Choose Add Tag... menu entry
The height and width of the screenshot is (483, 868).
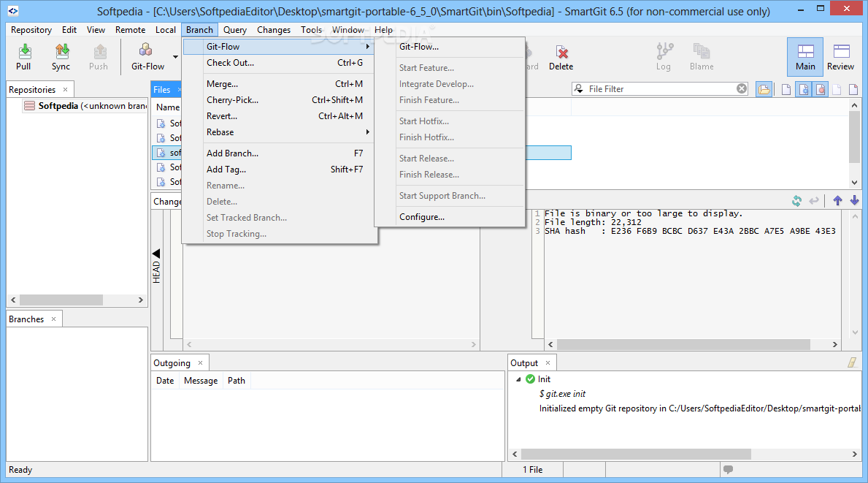point(280,169)
